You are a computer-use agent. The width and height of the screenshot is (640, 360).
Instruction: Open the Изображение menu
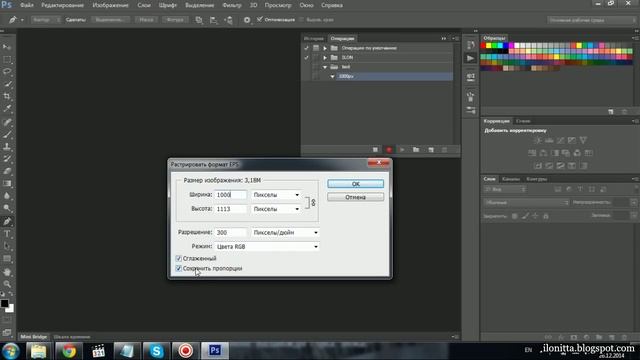(110, 5)
